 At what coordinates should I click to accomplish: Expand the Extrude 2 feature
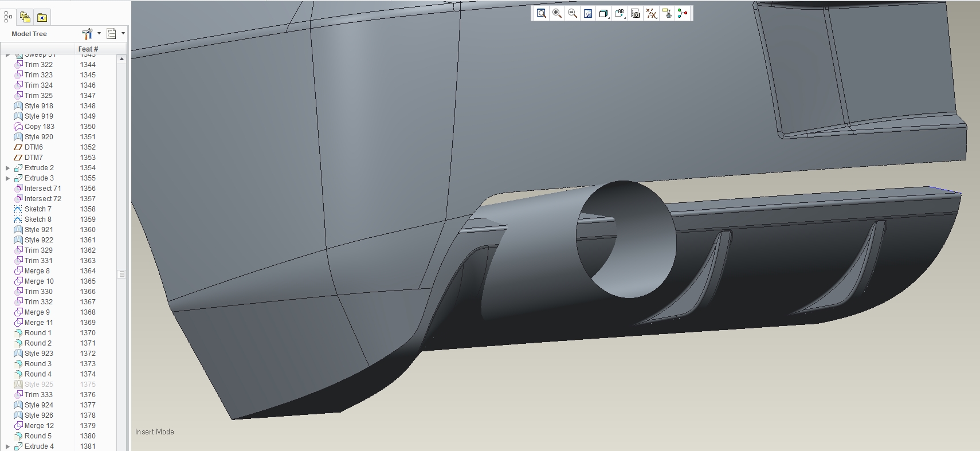[7, 168]
